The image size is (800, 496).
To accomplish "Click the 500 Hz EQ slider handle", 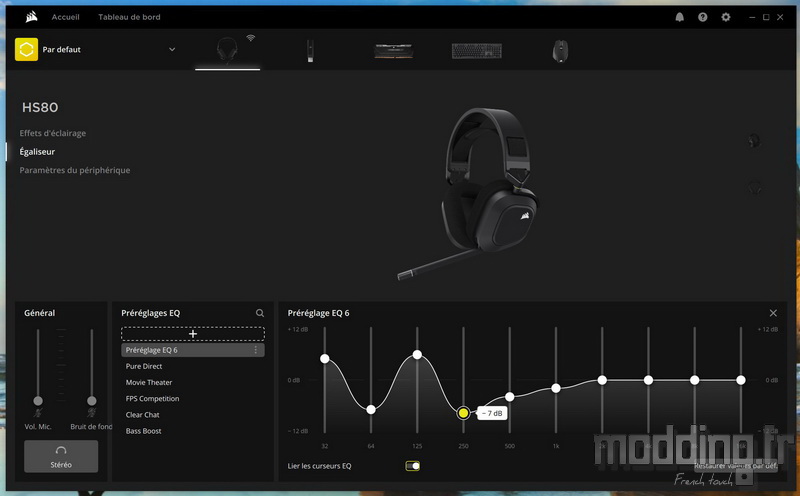I will click(510, 396).
